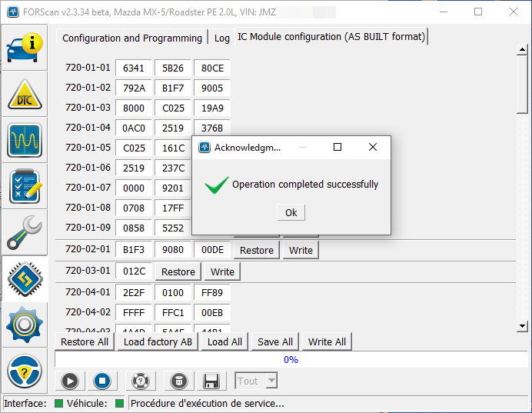Viewport: 532px width, 413px height.
Task: Open the tests checklist section
Action: pos(25,186)
